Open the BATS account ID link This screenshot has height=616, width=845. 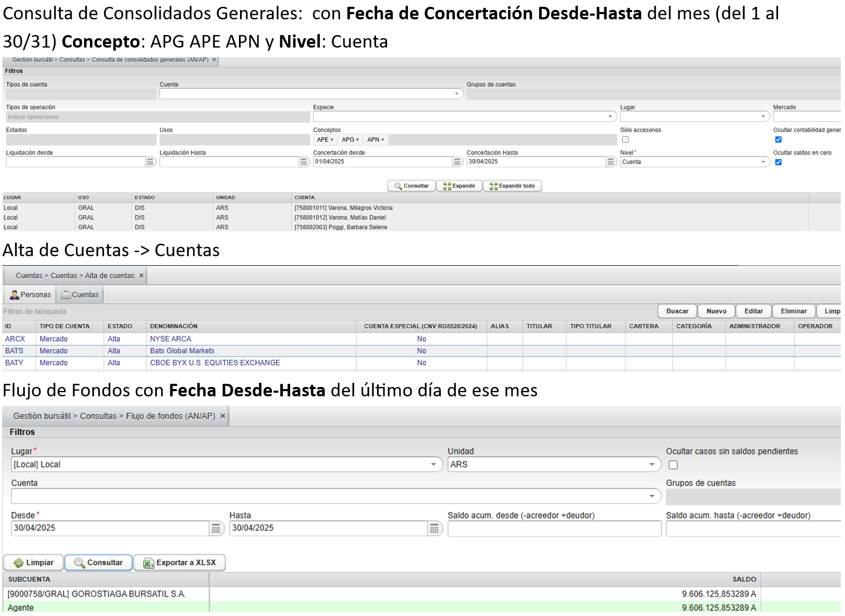coord(14,351)
